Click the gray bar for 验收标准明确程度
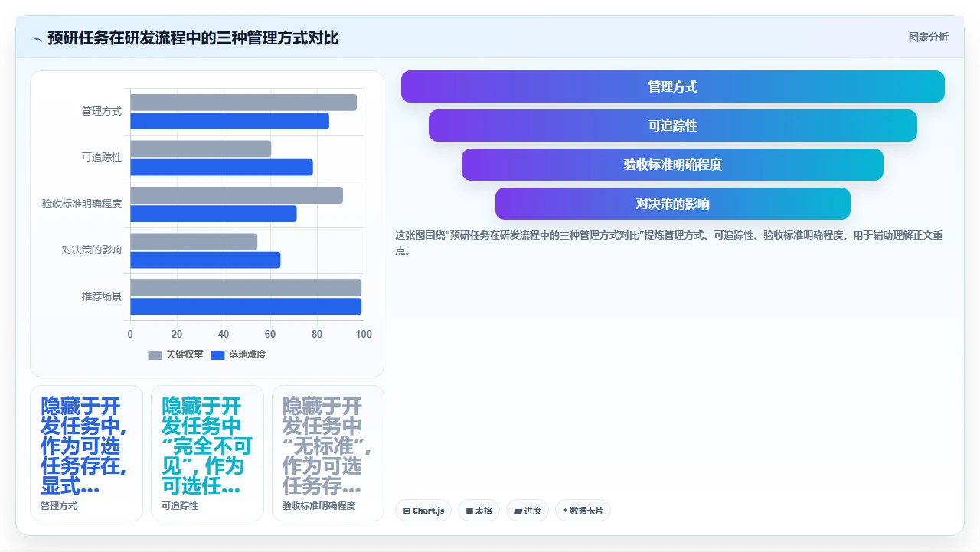The image size is (980, 552). tap(237, 195)
